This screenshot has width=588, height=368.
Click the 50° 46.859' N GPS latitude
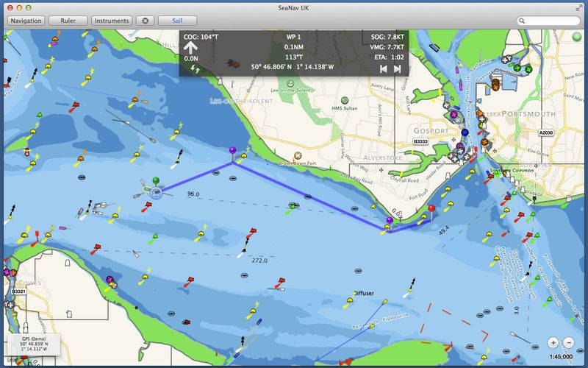pos(34,344)
